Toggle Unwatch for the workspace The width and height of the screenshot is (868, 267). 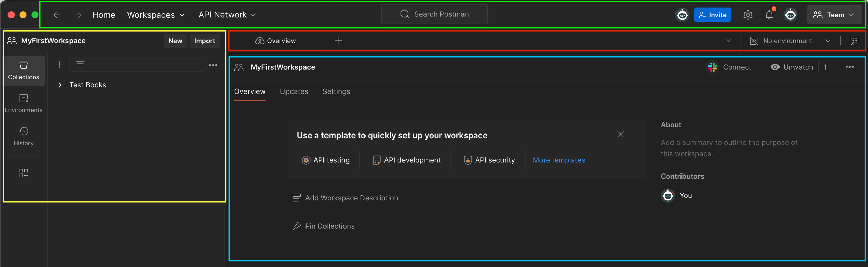point(792,67)
